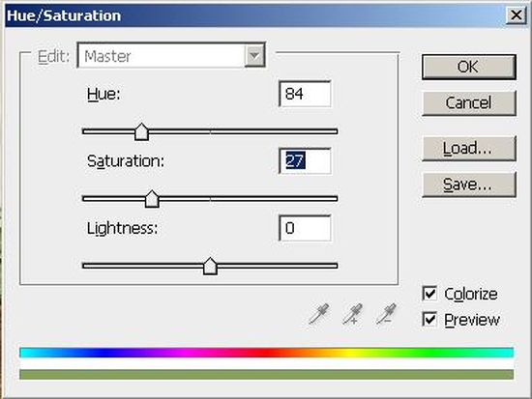Focus the Saturation value field
The height and width of the screenshot is (399, 532).
click(305, 161)
